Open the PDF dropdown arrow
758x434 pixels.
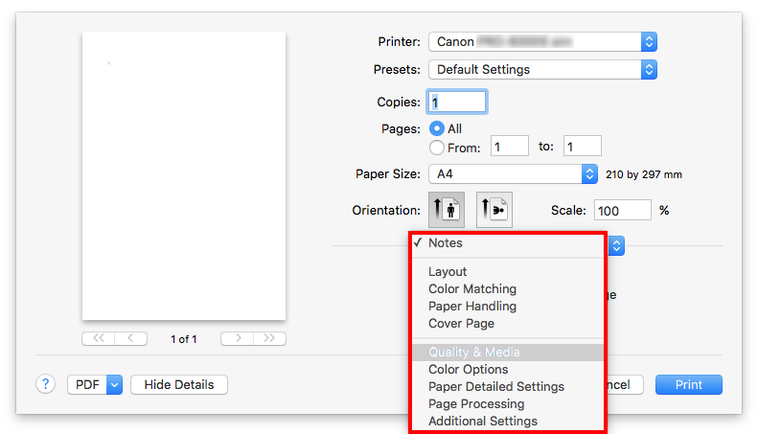pos(114,384)
